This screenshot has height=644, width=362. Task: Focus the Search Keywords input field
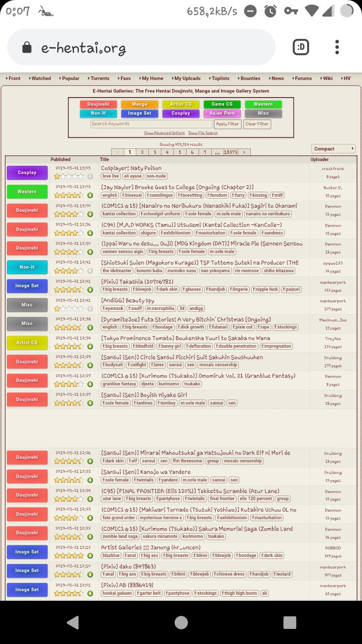[151, 124]
